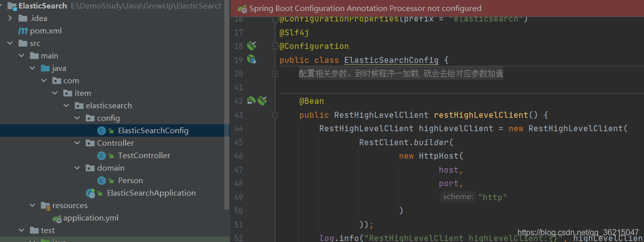The height and width of the screenshot is (242, 644).
Task: Collapse the resources folder
Action: click(32, 206)
